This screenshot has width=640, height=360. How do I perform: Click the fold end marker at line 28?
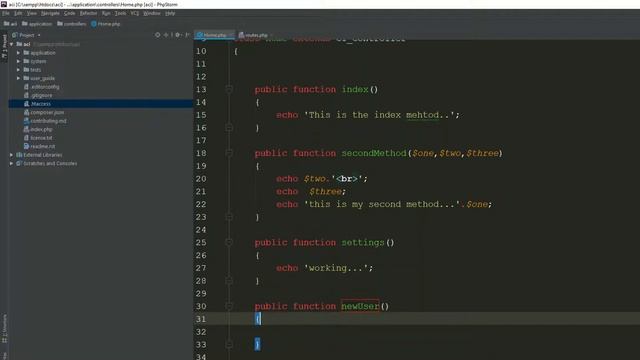229,281
